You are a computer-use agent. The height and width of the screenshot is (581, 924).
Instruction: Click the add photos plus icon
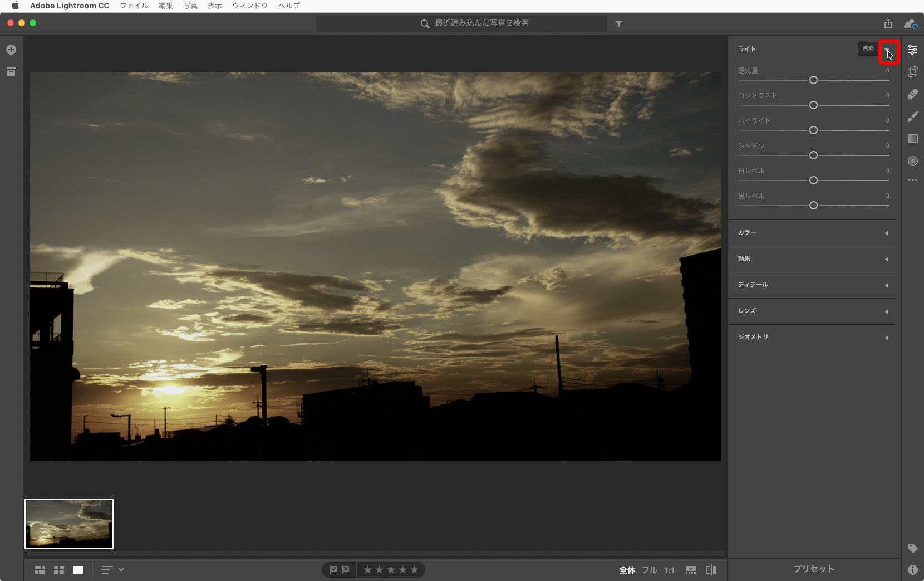click(x=11, y=50)
